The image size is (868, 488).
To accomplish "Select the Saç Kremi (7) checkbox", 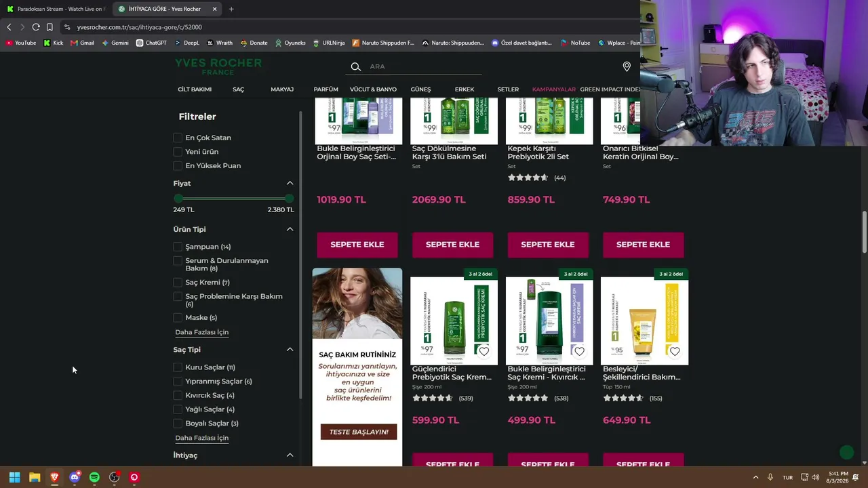I will click(x=178, y=282).
